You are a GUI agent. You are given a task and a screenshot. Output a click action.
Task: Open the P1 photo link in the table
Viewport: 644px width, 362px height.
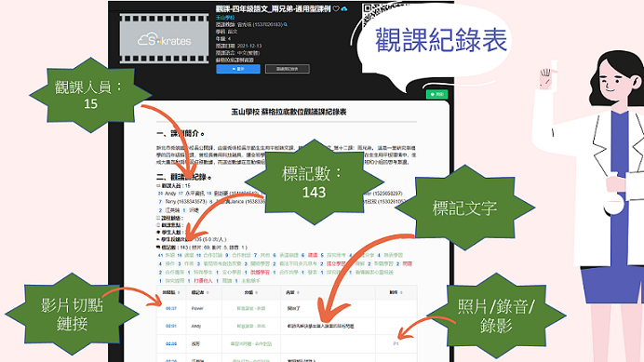coord(396,343)
